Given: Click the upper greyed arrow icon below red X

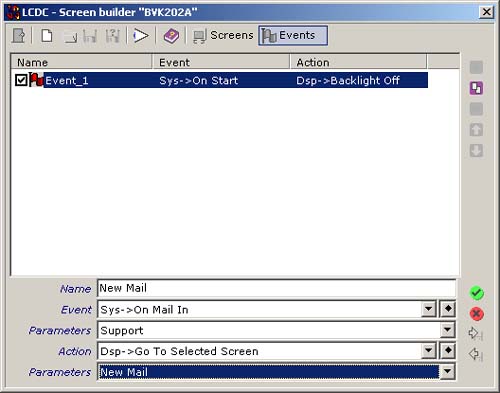Looking at the screenshot, I should coord(476,333).
